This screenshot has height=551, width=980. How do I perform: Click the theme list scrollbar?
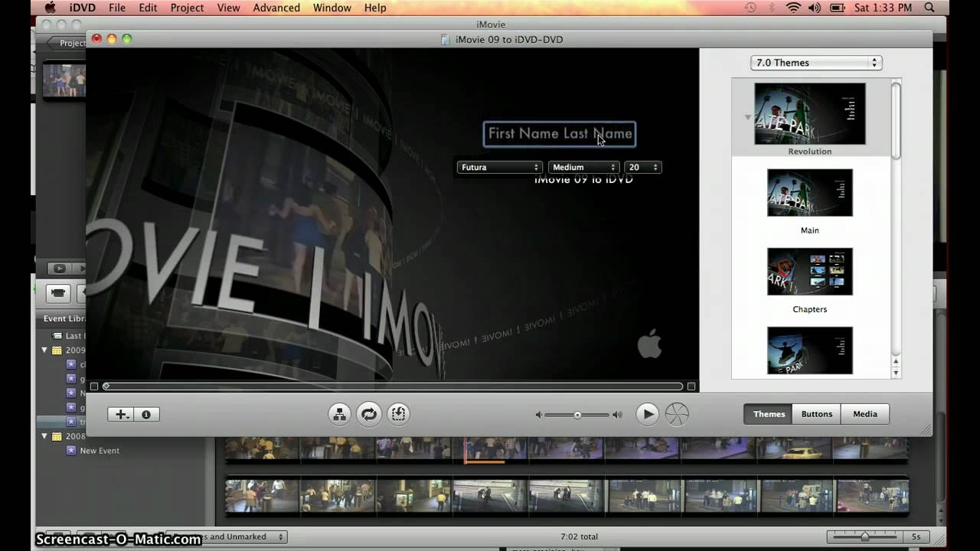896,120
